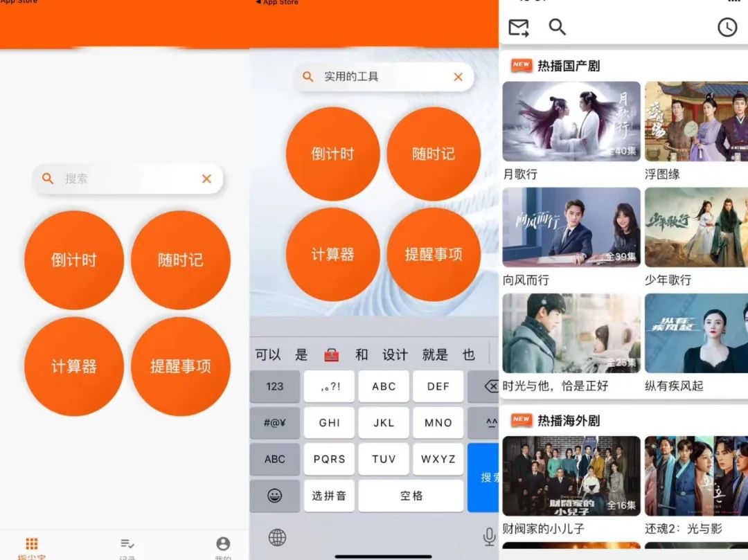Open the compose message envelope icon
The width and height of the screenshot is (748, 560).
click(519, 27)
